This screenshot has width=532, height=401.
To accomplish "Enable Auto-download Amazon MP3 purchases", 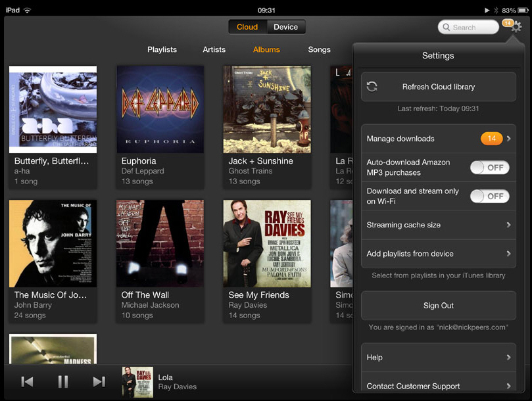I will click(x=490, y=168).
